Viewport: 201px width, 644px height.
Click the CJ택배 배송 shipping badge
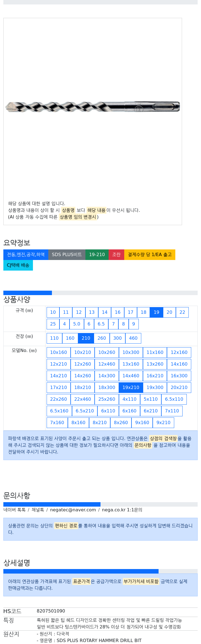click(18, 265)
